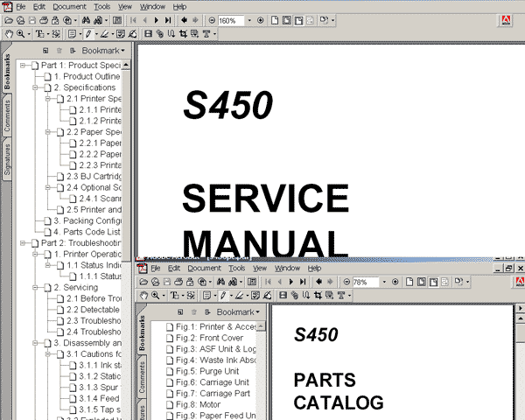
Task: Select Hand tool in top window
Action: (8, 34)
